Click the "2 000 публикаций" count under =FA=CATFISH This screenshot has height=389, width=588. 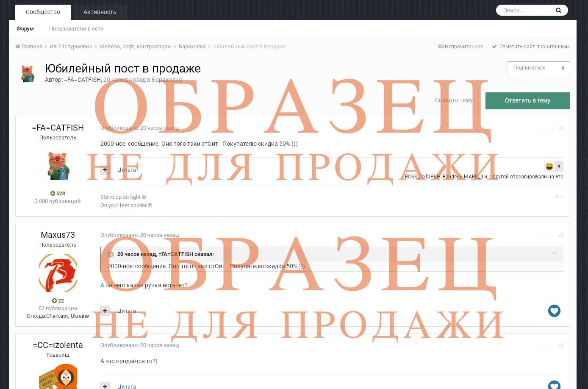(x=58, y=201)
